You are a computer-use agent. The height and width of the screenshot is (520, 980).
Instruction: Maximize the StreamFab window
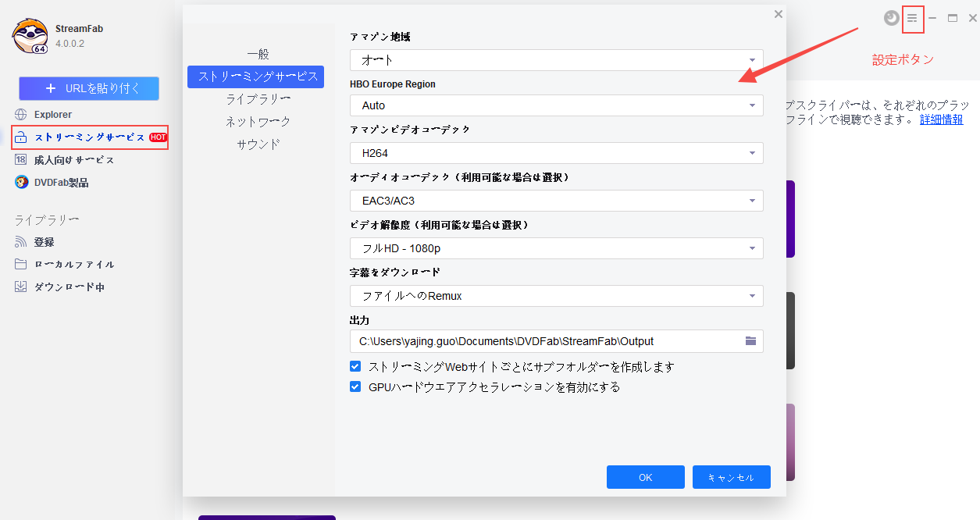pyautogui.click(x=953, y=18)
